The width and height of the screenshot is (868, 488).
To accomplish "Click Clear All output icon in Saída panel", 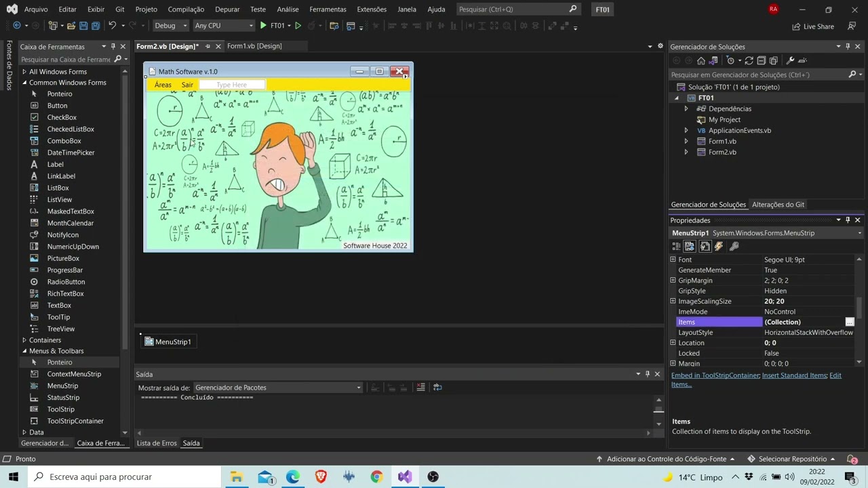I will pos(420,387).
